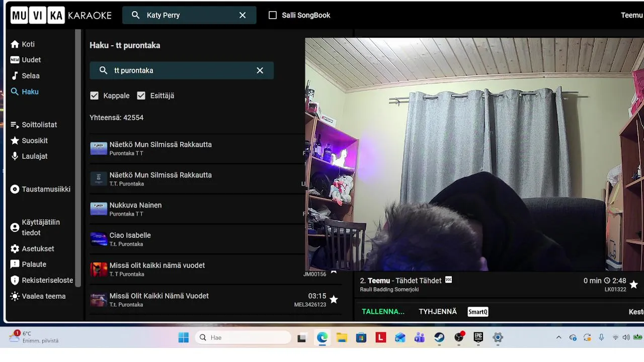Select queued item Teemu - Tähdet Tähdet

pyautogui.click(x=499, y=285)
